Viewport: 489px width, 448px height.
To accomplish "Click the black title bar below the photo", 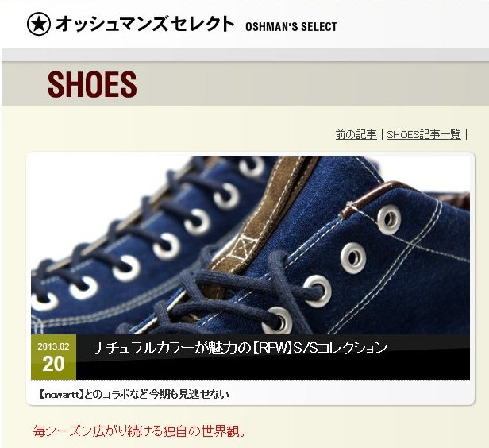I will point(273,357).
